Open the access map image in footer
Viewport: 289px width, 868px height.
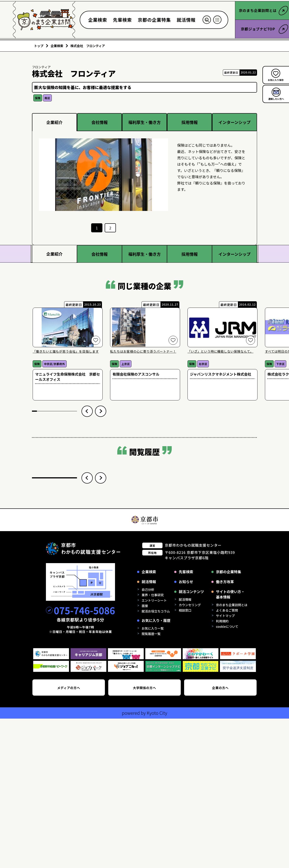coord(80,582)
